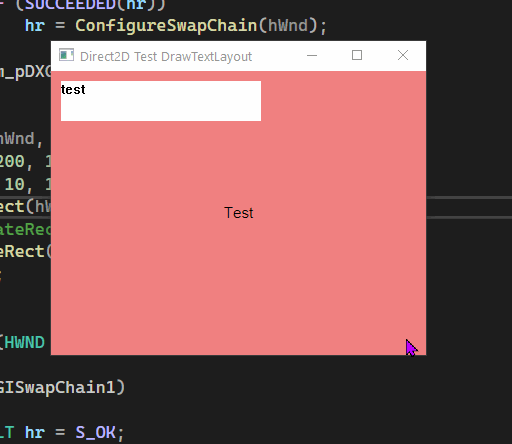The image size is (512, 444).
Task: Click the ConfigureSwapChain function name in code
Action: tap(166, 26)
